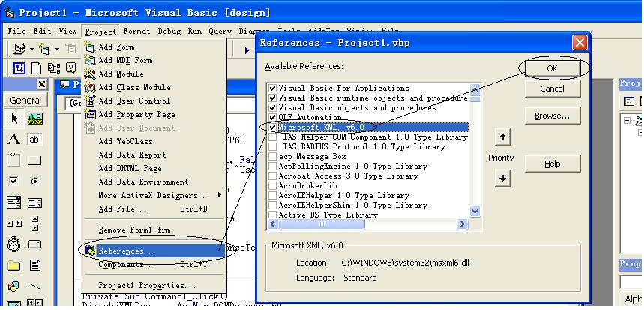644x310 pixels.
Task: Check AcpPollingEngine 1.0 Type Library
Action: click(272, 167)
